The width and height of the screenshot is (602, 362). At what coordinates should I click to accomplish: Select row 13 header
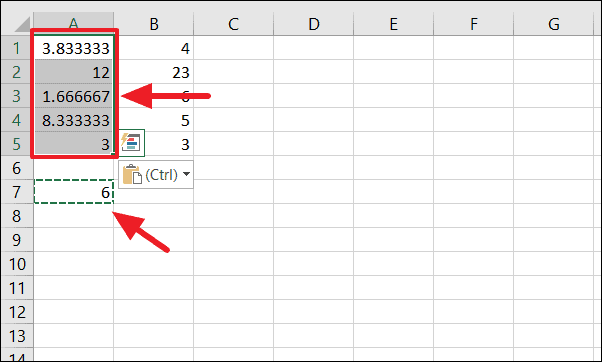[17, 336]
